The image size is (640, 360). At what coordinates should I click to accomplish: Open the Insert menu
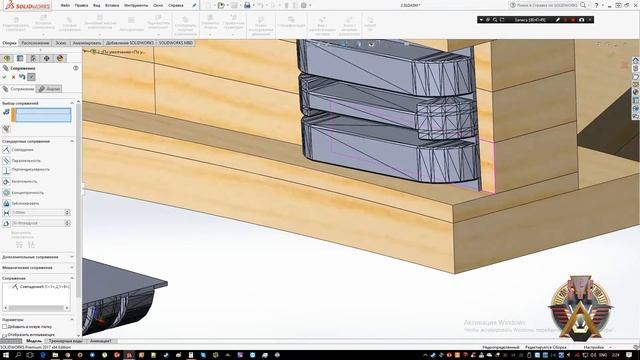coord(112,6)
